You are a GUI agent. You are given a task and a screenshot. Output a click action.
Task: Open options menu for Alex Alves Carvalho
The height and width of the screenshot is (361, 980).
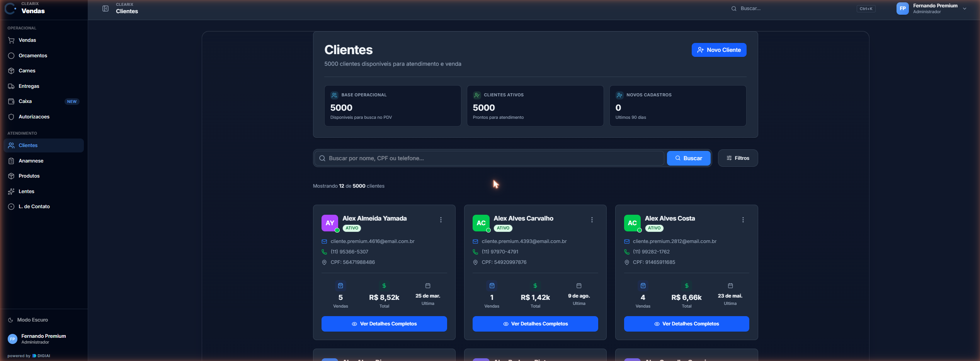tap(592, 220)
